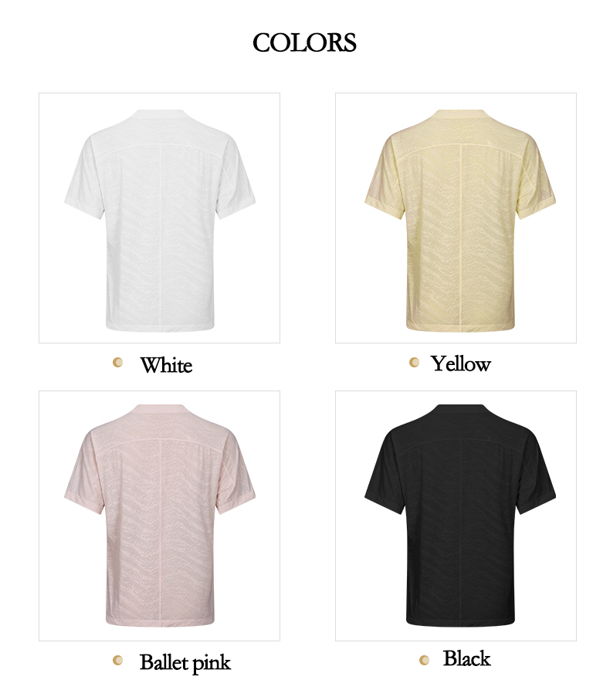Image resolution: width=610 pixels, height=700 pixels.
Task: Click the gold bullet beside Yellow
Action: [414, 362]
